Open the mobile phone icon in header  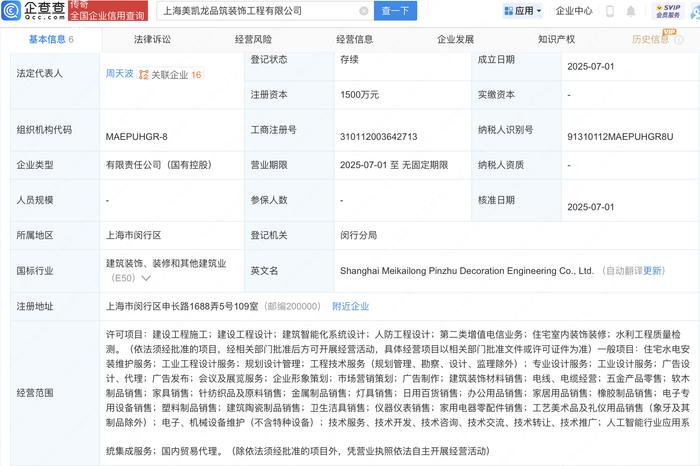(610, 11)
